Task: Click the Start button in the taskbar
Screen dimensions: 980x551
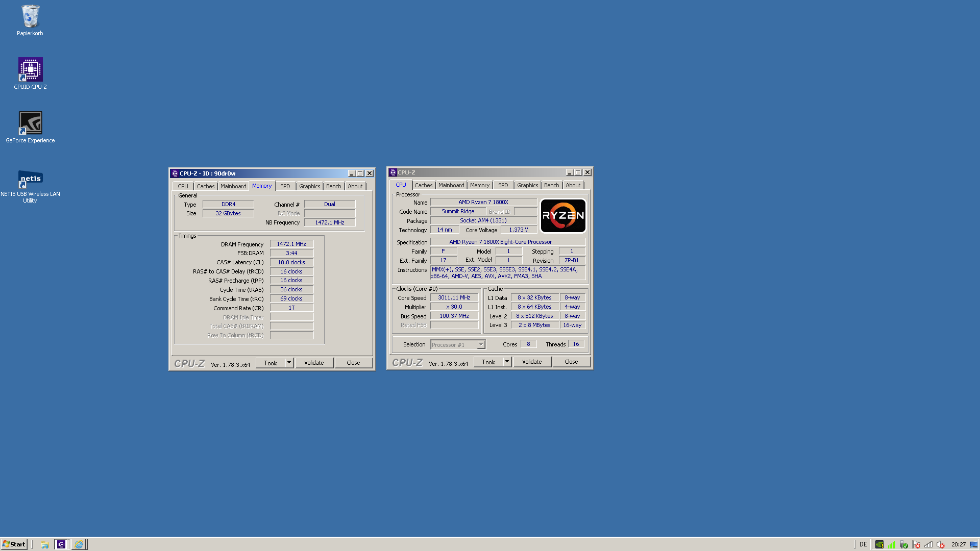Action: pyautogui.click(x=14, y=544)
